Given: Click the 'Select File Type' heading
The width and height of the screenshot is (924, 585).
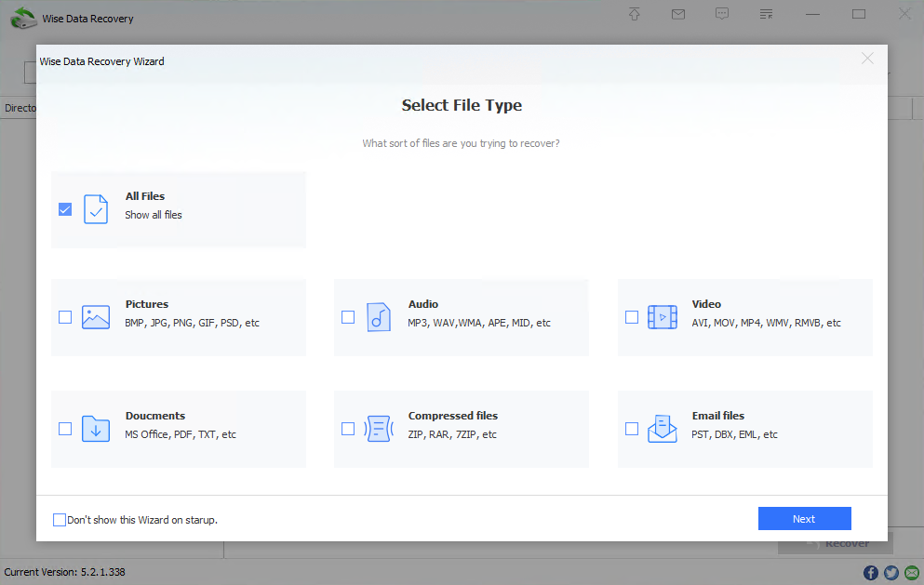Looking at the screenshot, I should click(462, 105).
